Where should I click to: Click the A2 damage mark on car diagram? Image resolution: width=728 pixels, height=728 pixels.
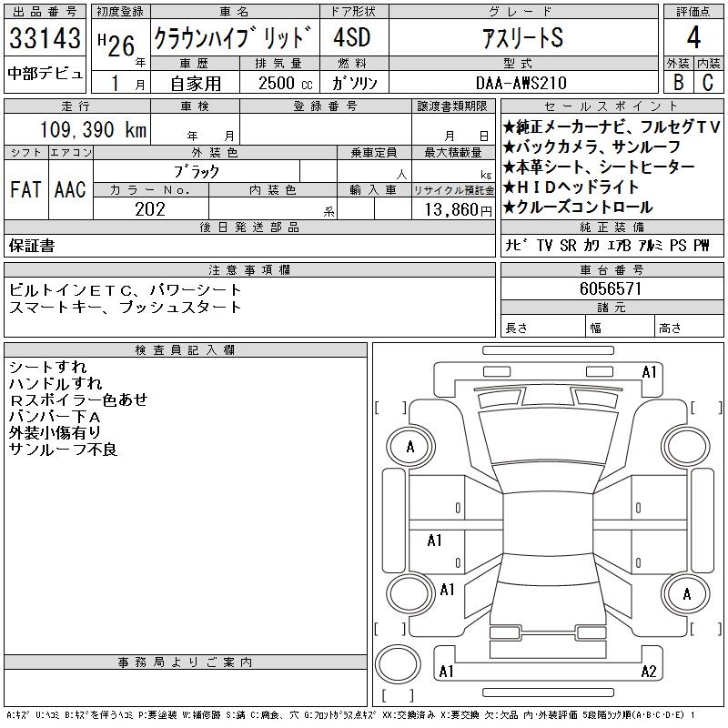649,672
